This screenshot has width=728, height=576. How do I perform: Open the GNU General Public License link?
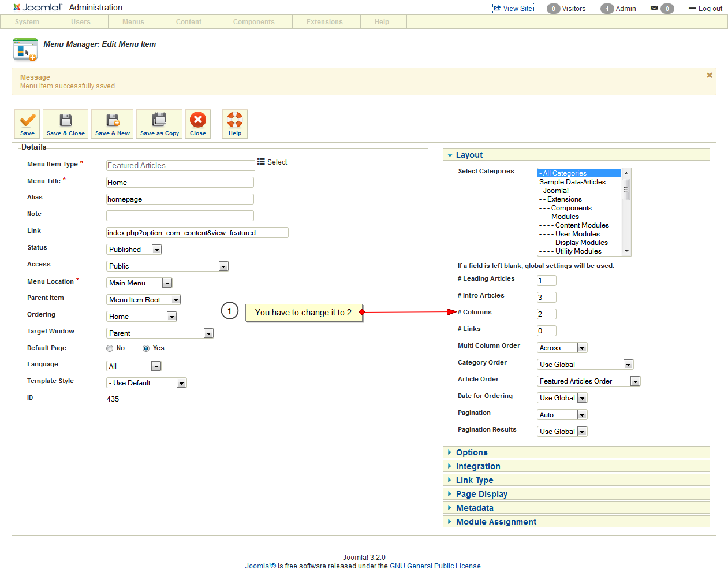(x=436, y=566)
